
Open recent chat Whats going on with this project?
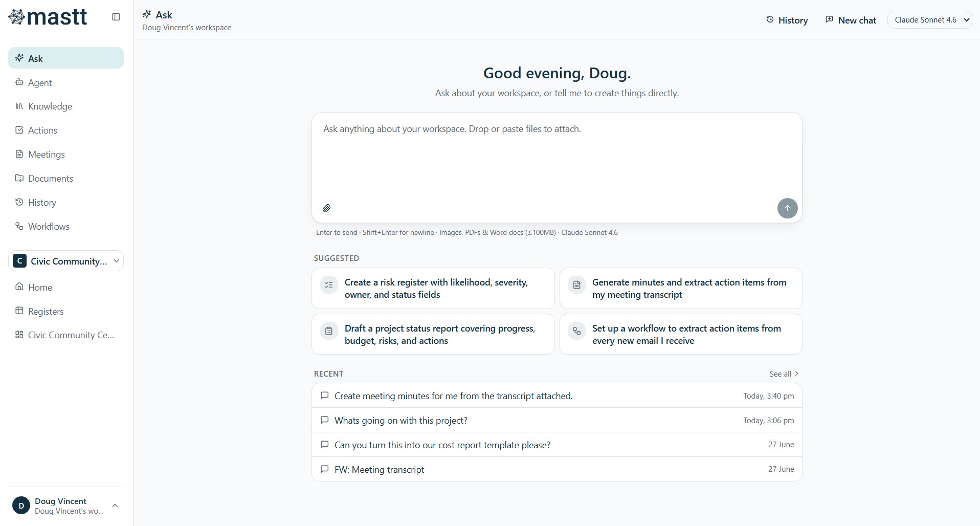click(x=556, y=420)
